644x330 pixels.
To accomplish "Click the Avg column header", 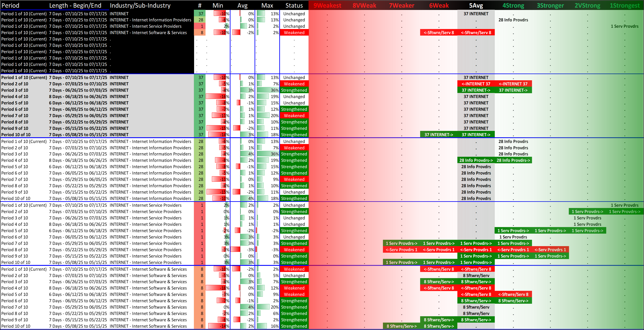I will coord(242,6).
